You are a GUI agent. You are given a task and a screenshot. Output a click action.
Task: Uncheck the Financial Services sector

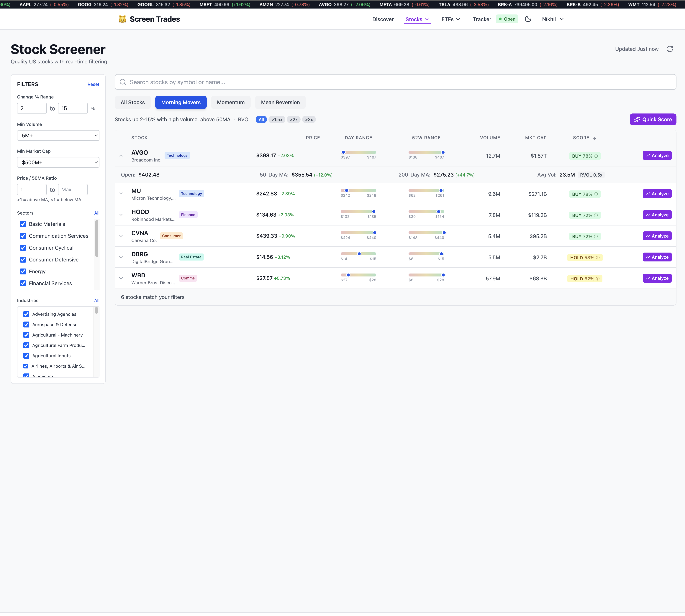pos(23,283)
